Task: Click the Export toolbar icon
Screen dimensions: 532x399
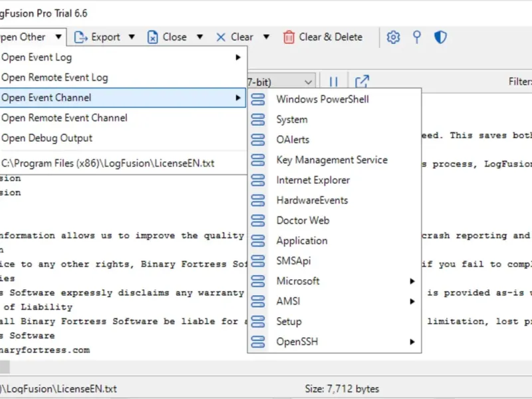Action: click(80, 37)
